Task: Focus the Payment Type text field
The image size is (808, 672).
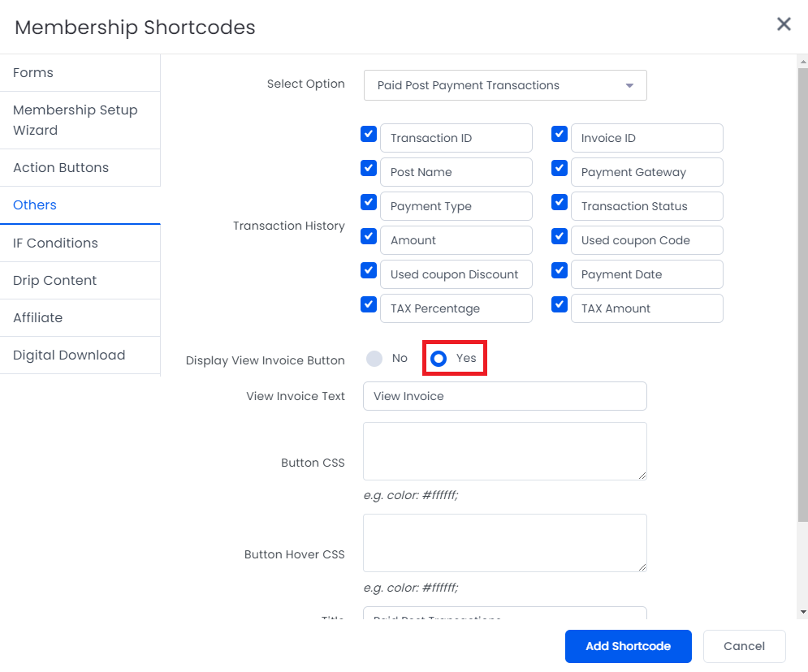Action: pyautogui.click(x=456, y=206)
